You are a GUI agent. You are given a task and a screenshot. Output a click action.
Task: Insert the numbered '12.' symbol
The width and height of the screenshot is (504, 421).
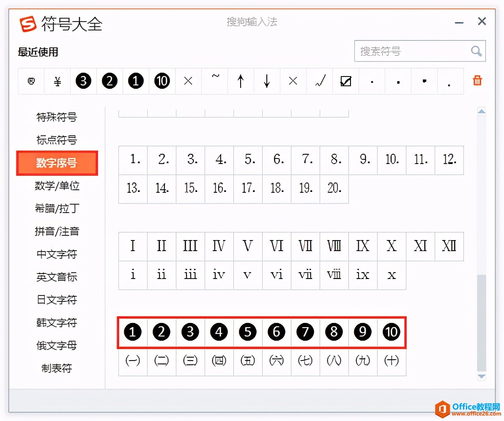(449, 160)
